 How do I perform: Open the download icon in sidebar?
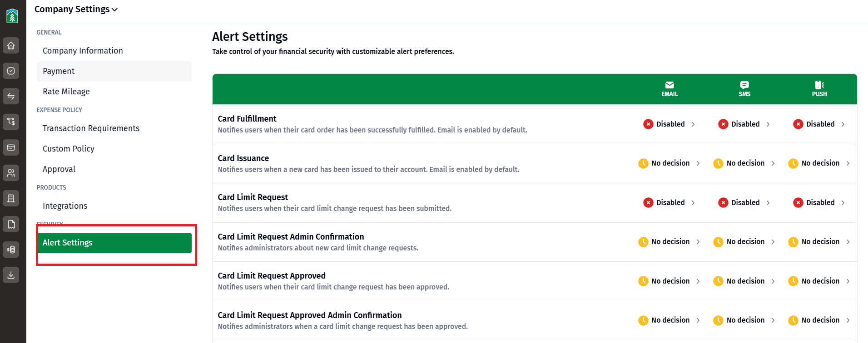[x=11, y=275]
